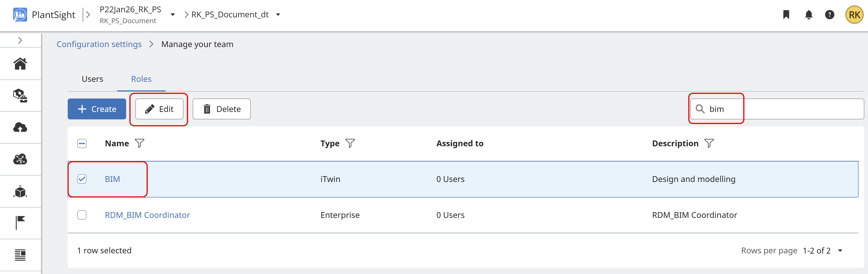Click the help question mark icon
868x274 pixels.
[830, 15]
